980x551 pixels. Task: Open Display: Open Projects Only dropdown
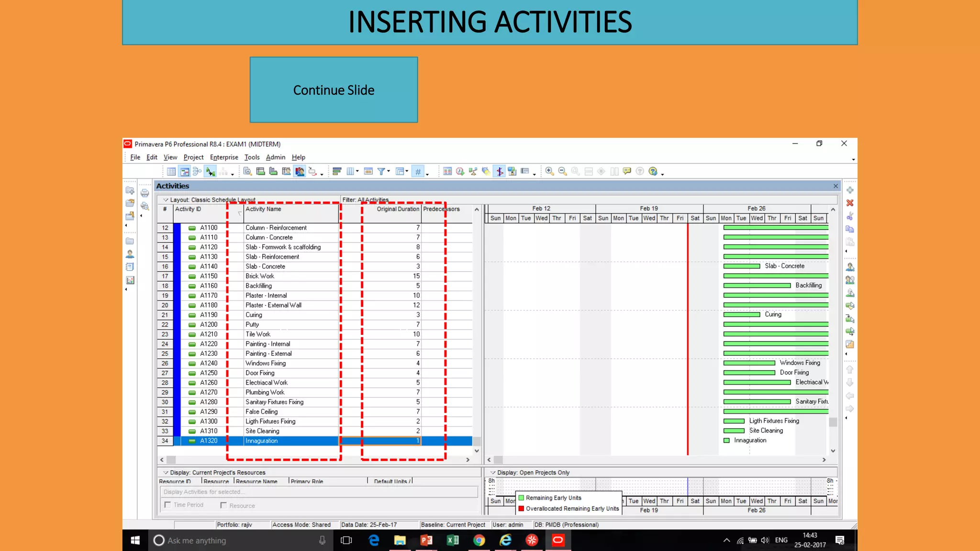493,473
